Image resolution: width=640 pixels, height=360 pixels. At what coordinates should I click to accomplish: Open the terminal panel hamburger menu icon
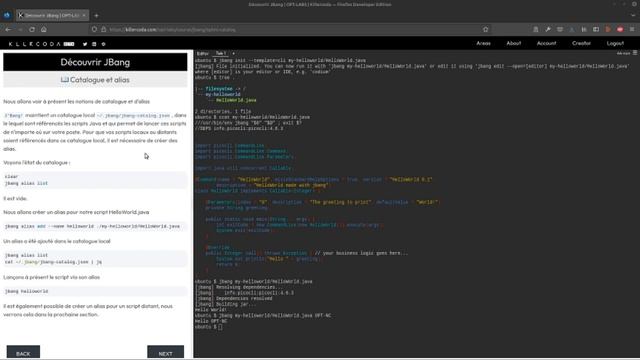pyautogui.click(x=635, y=53)
